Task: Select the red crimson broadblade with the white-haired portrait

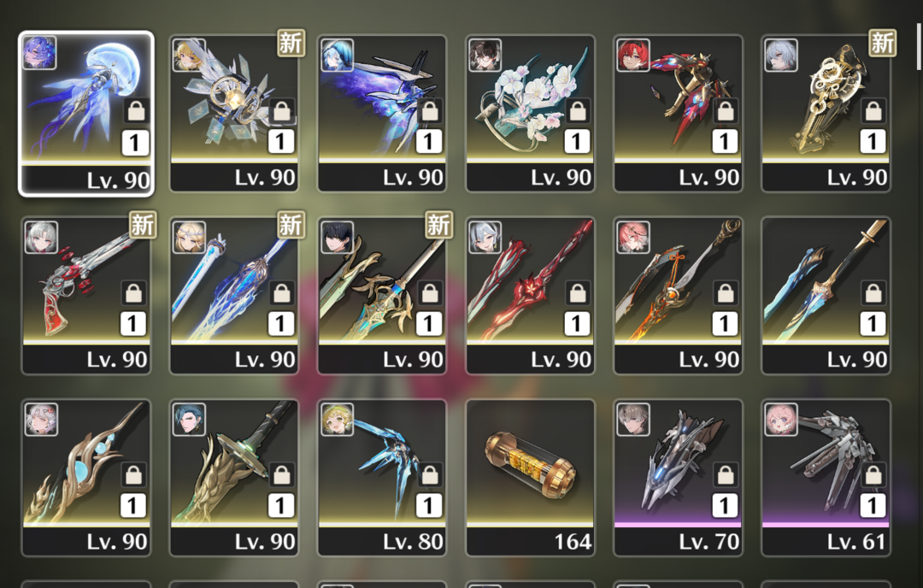Action: pos(531,296)
